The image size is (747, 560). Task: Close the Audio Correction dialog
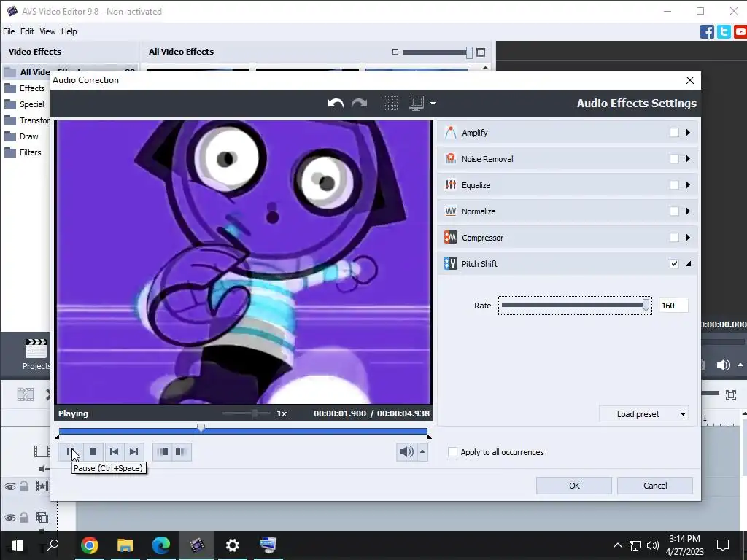point(690,80)
